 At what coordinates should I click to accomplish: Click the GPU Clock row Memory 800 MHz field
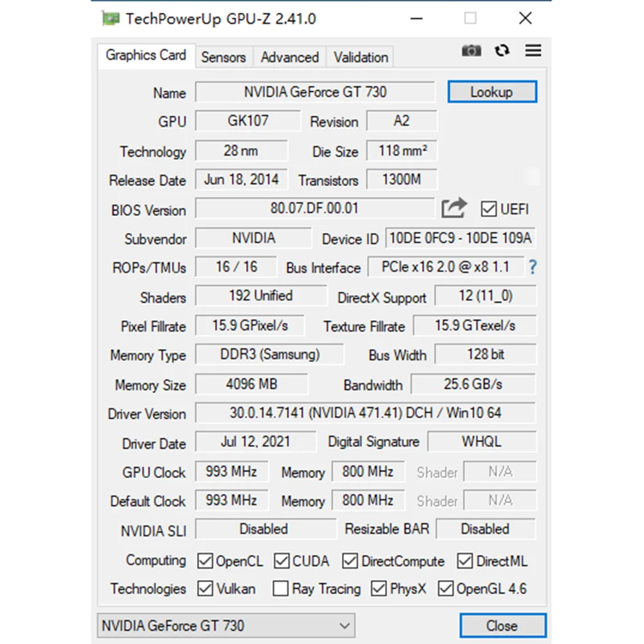click(x=368, y=471)
